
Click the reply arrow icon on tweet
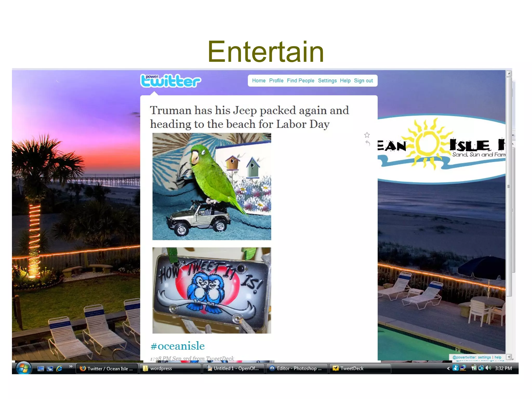click(367, 143)
